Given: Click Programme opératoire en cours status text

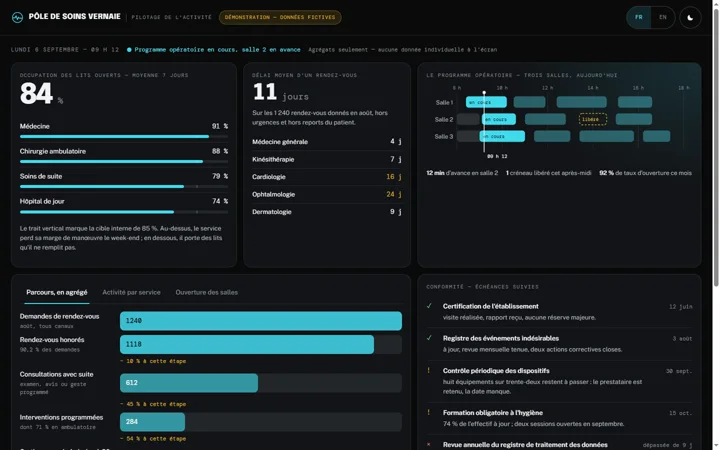Looking at the screenshot, I should (217, 50).
